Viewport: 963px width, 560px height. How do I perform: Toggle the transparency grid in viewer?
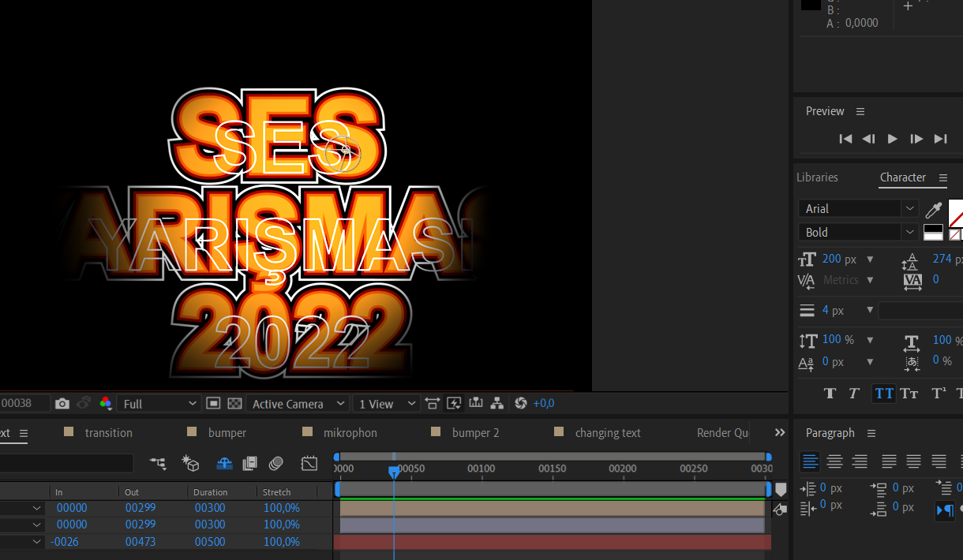click(x=234, y=404)
